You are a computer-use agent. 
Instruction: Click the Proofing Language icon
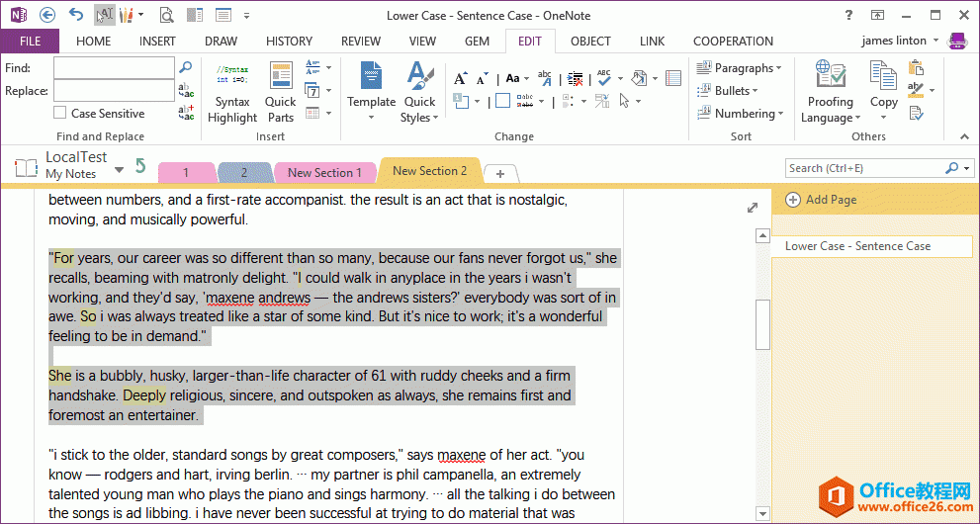click(x=830, y=93)
